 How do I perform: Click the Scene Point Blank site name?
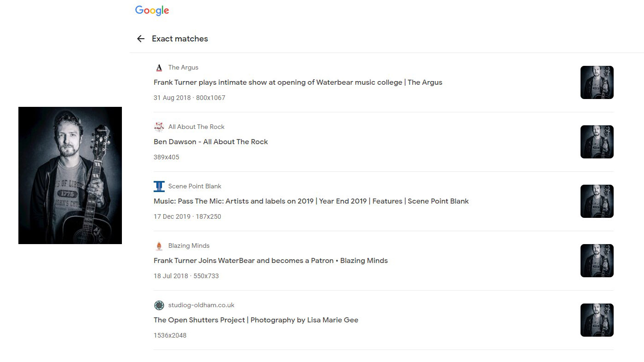pyautogui.click(x=195, y=186)
